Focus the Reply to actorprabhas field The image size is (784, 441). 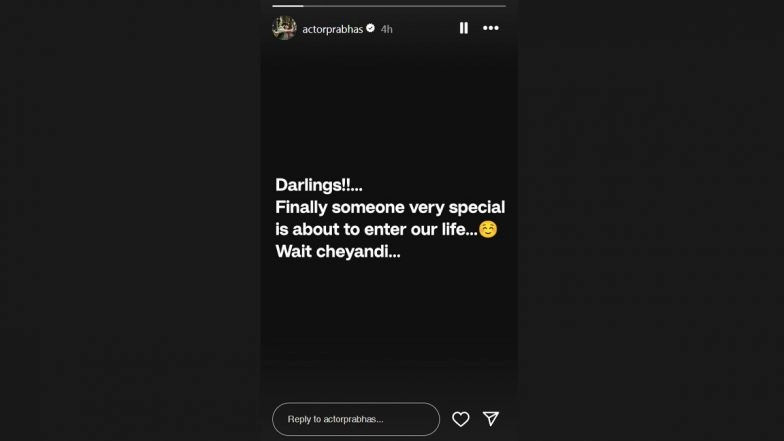tap(356, 419)
